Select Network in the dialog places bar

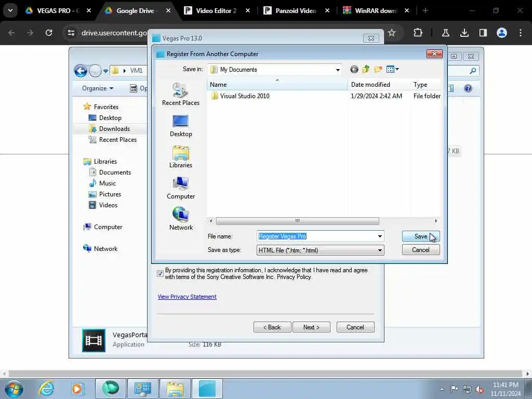pos(180,219)
